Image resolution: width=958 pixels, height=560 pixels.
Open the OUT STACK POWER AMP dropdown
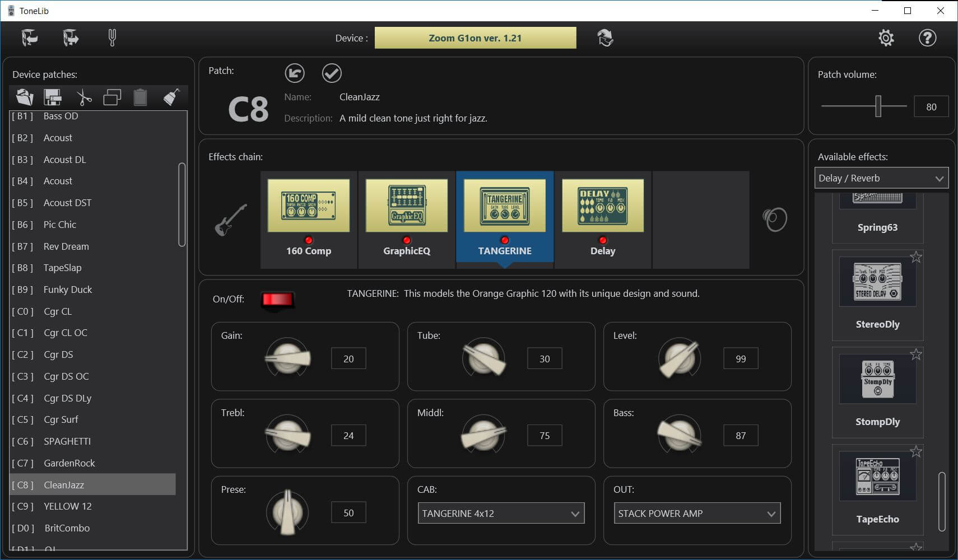click(x=697, y=513)
